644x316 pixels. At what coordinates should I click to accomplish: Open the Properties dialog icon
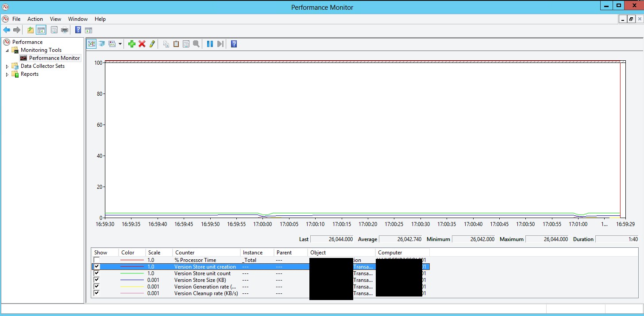(x=186, y=43)
